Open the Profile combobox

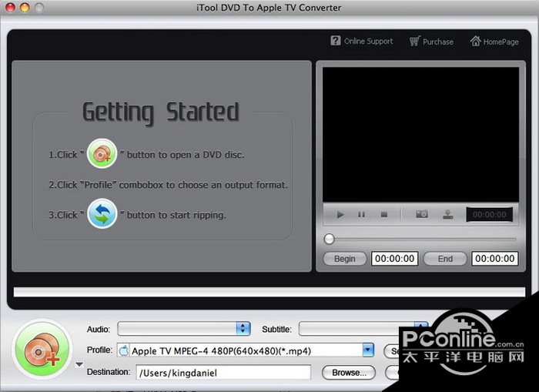[245, 350]
